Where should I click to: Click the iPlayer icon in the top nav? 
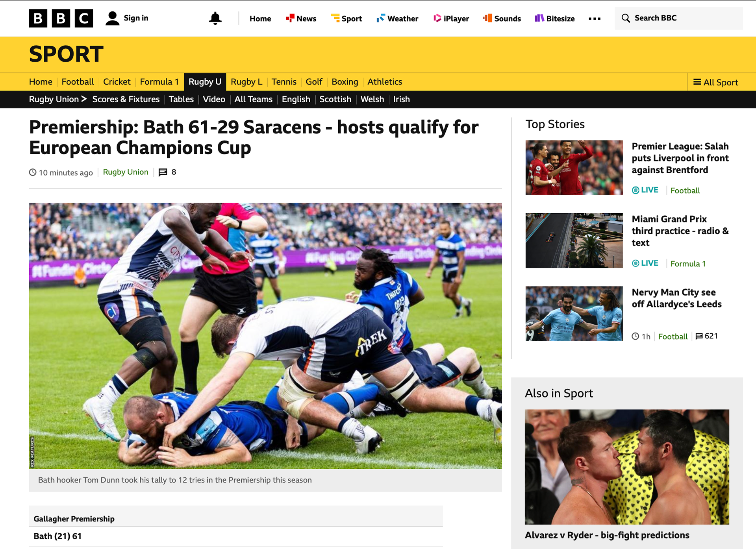437,18
